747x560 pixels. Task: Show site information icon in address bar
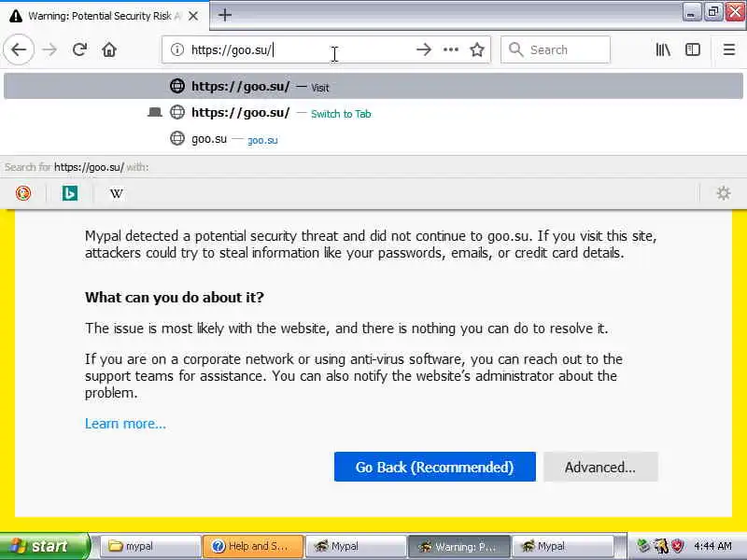click(177, 49)
